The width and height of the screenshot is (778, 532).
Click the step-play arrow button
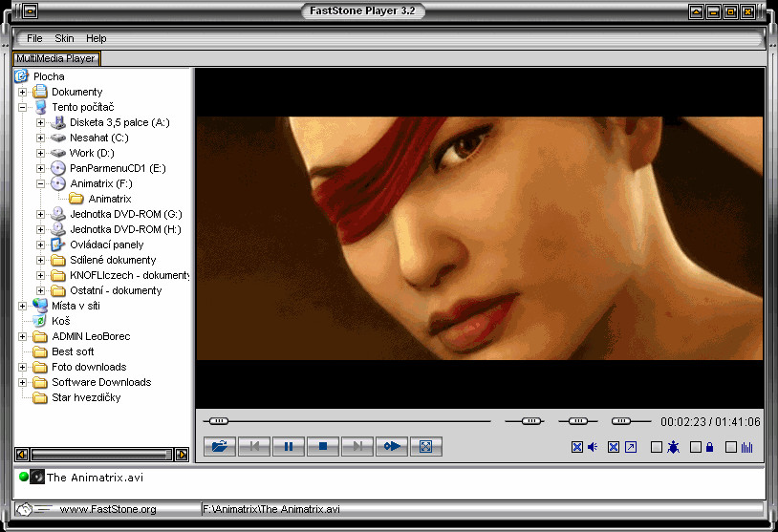click(392, 447)
